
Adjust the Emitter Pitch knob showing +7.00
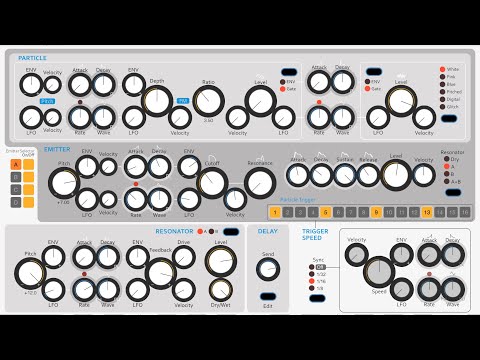pyautogui.click(x=64, y=183)
